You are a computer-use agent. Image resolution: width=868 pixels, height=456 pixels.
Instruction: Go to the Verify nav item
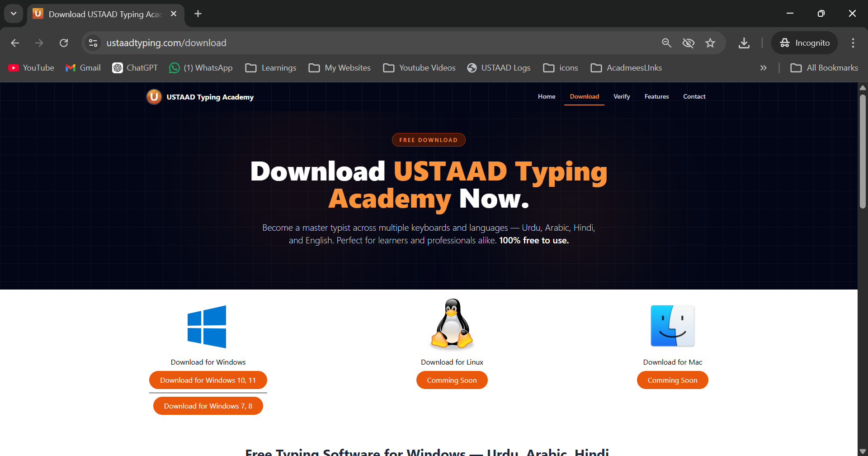622,96
